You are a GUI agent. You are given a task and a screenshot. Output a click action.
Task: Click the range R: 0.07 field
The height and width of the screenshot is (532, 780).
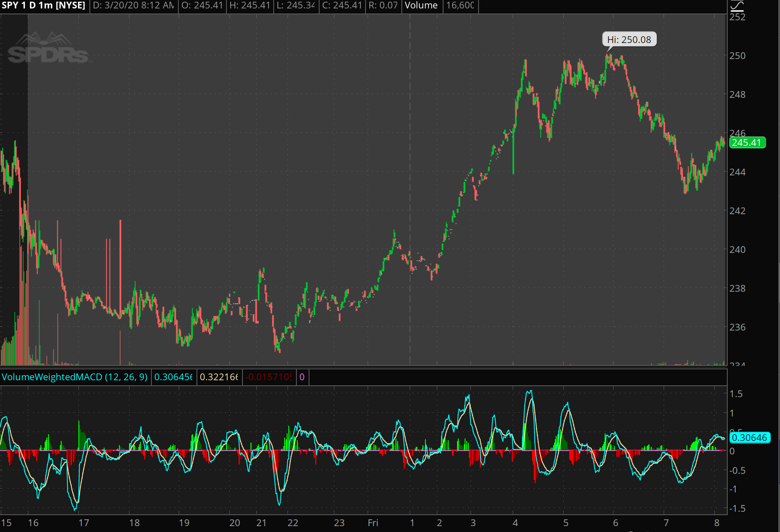coord(383,5)
